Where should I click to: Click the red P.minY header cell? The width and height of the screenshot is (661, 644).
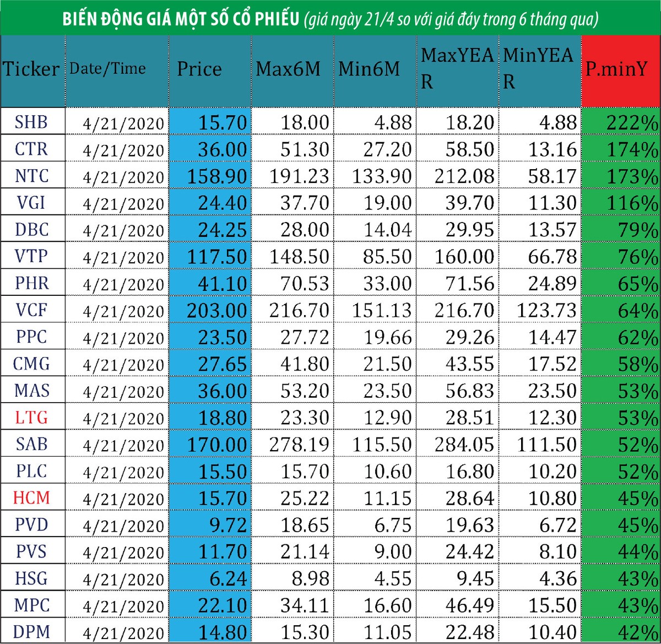[616, 71]
